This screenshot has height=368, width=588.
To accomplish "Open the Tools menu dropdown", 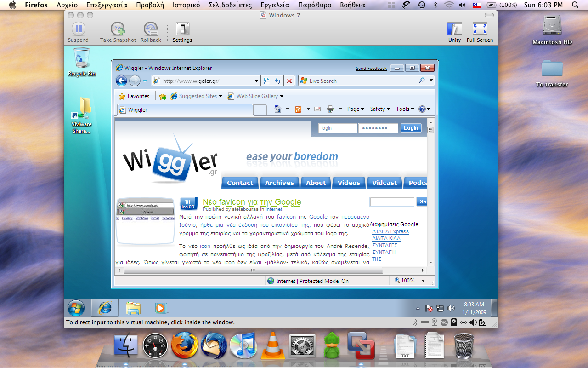I will click(x=405, y=109).
